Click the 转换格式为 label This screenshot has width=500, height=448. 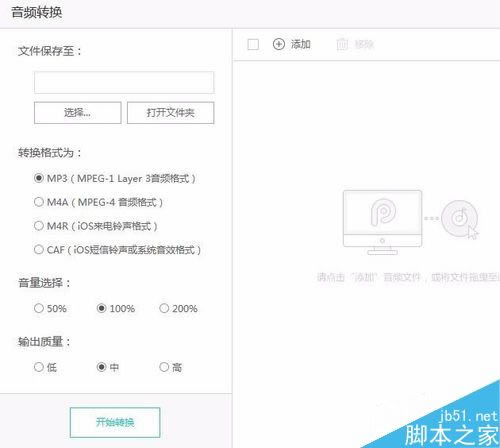tap(50, 153)
